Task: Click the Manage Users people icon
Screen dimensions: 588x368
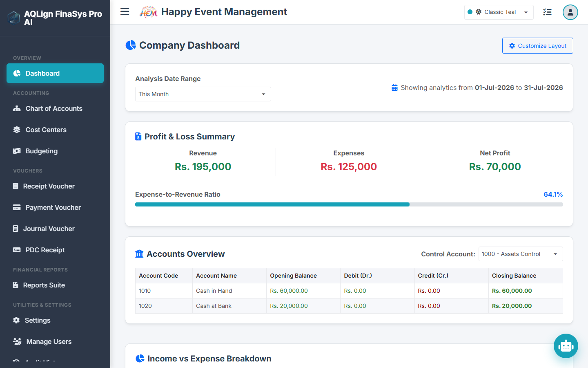Action: point(17,341)
